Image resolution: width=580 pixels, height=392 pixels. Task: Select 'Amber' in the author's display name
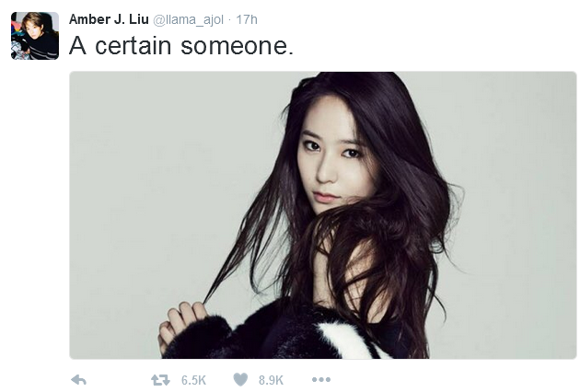tap(85, 19)
